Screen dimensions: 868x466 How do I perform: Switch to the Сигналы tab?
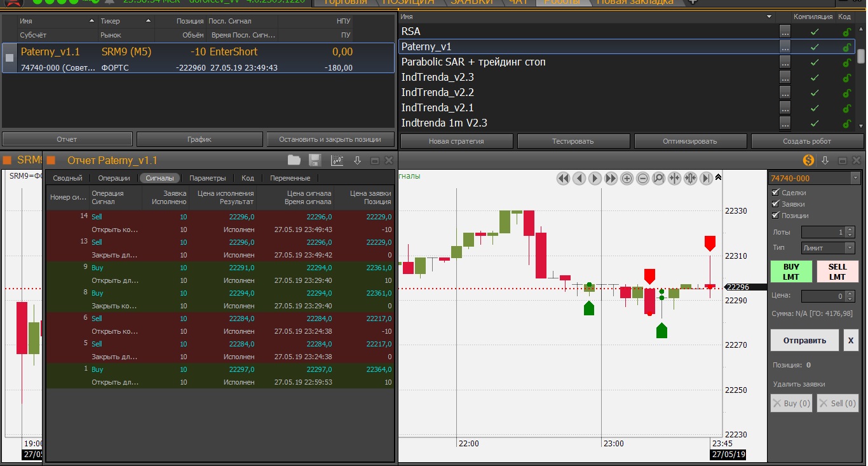(x=159, y=178)
